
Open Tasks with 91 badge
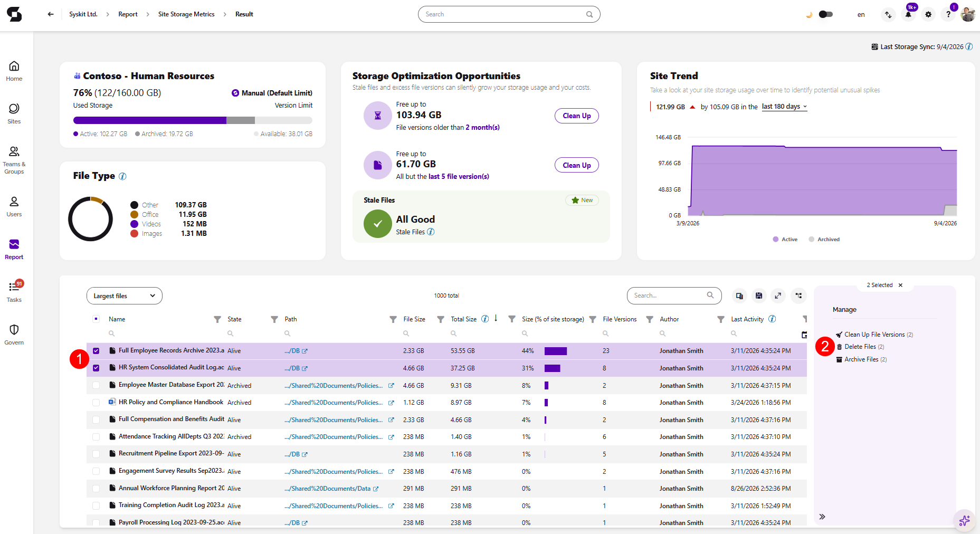coord(14,292)
